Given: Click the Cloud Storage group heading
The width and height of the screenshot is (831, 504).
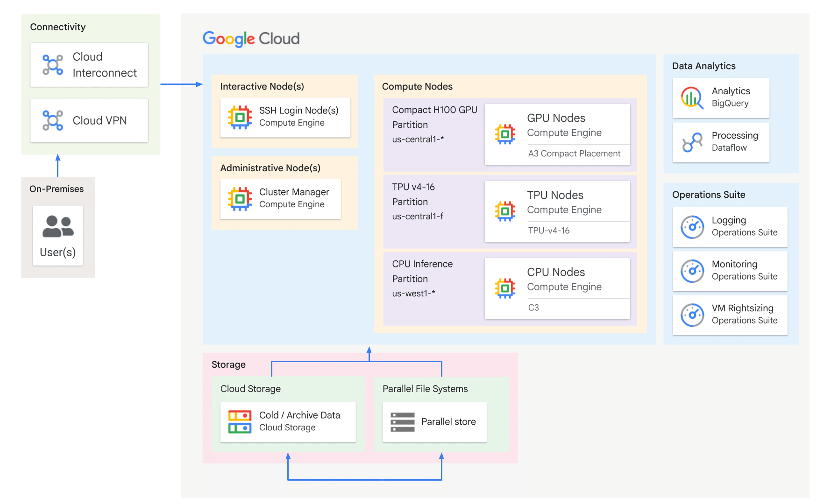Looking at the screenshot, I should point(250,389).
